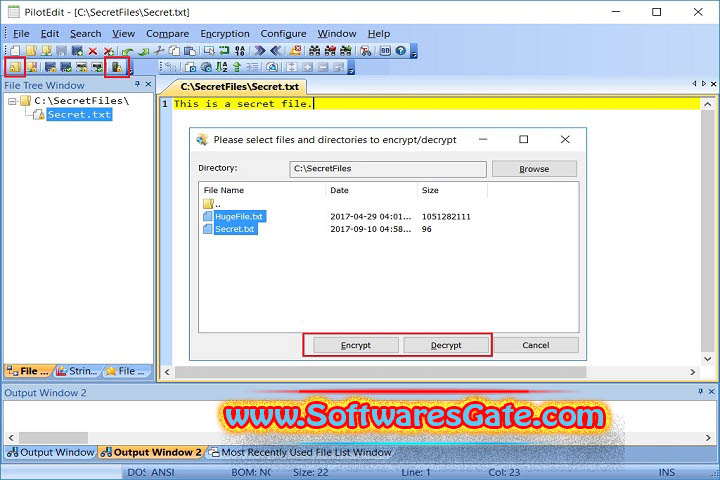This screenshot has width=720, height=480.
Task: Click the parent folder '..' entry
Action: (x=212, y=203)
